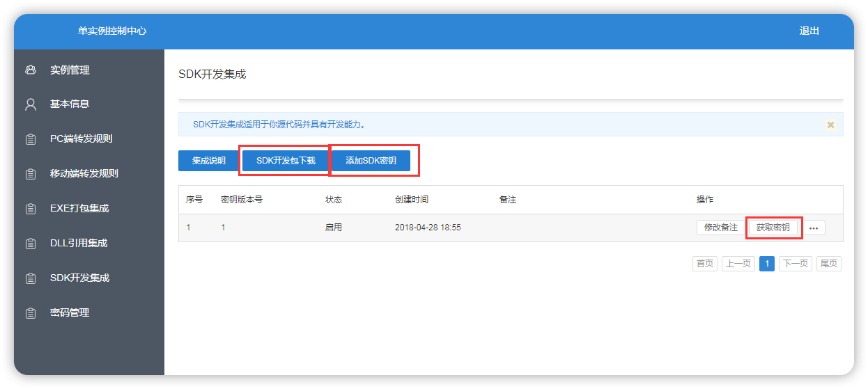This screenshot has height=389, width=868.
Task: Click the 状态 column header
Action: [x=334, y=200]
